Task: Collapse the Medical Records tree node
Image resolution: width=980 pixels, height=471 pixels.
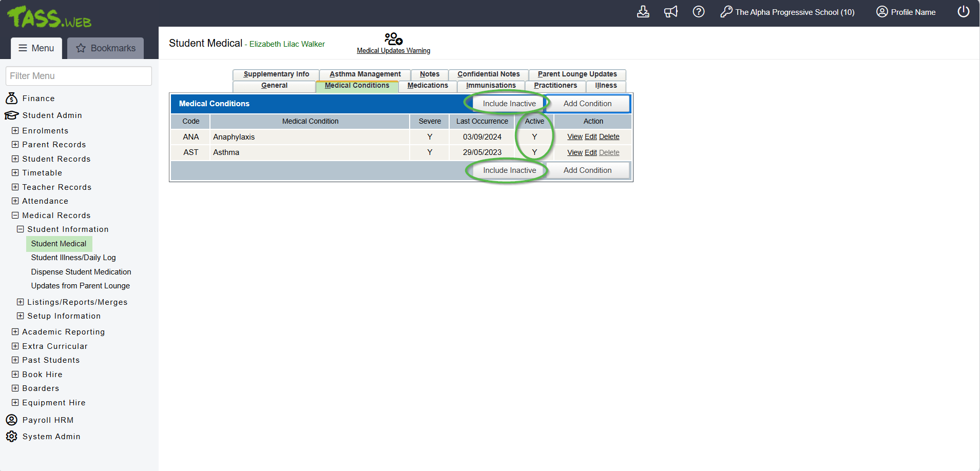Action: pos(15,215)
